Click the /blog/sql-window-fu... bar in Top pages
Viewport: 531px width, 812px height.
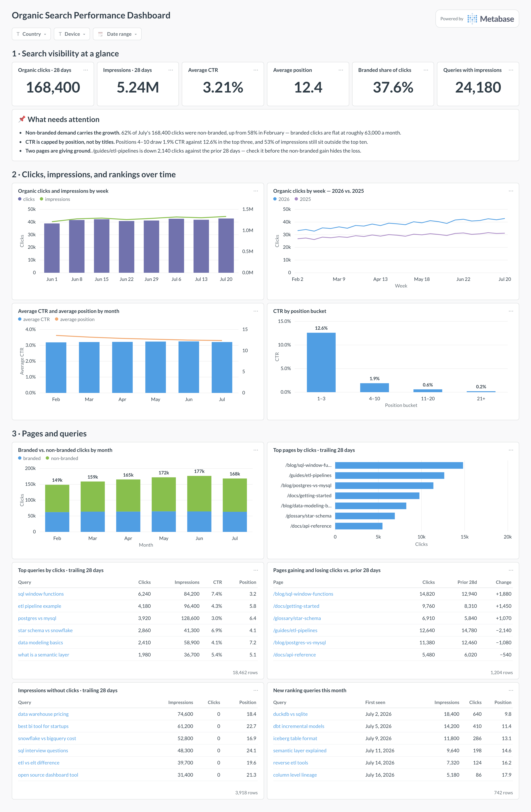click(x=399, y=465)
